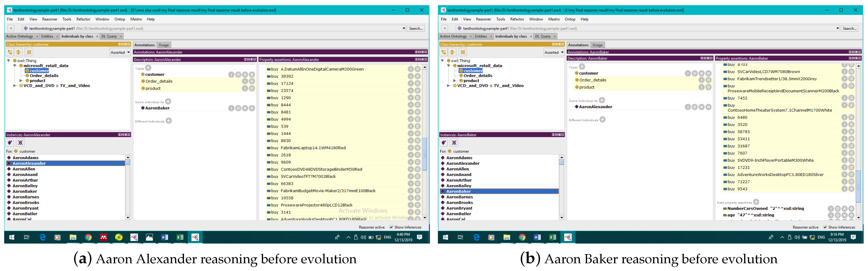Open Asserted dropdown in left class hierarchy
The height and width of the screenshot is (271, 868).
tap(120, 52)
